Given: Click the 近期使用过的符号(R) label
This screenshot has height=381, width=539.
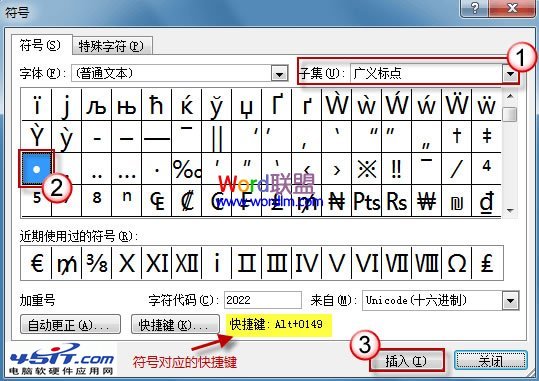Looking at the screenshot, I should click(x=79, y=236).
